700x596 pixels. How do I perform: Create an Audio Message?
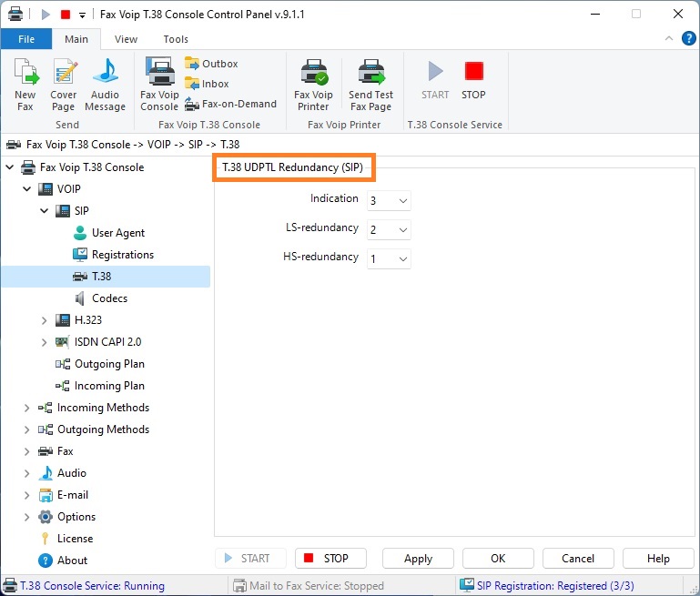pos(106,85)
